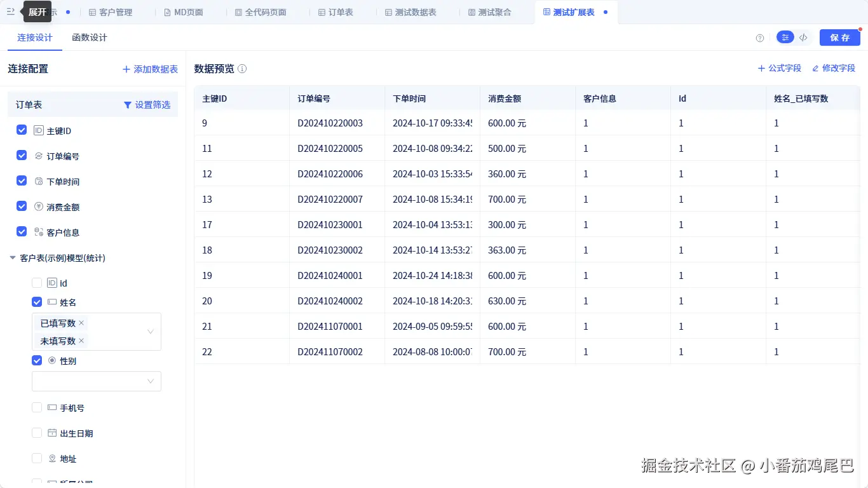Check the 出生日期 checkbox
The height and width of the screenshot is (488, 868).
[x=37, y=433]
